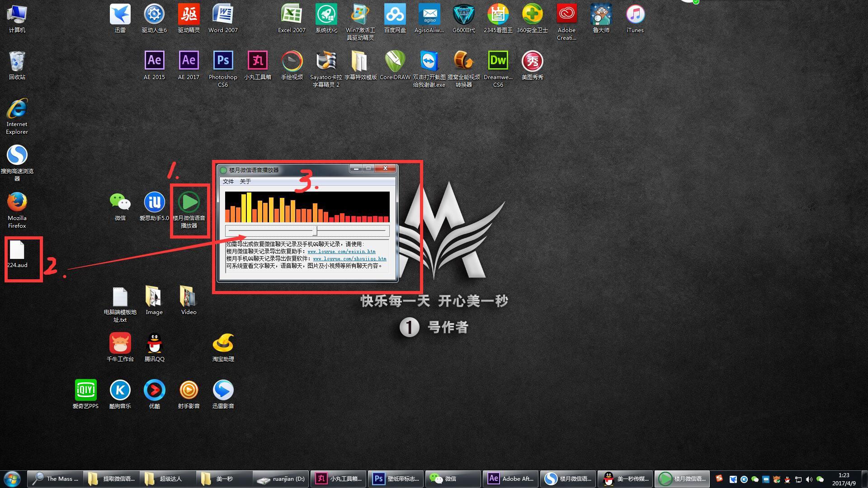Open the Windows Start button
The image size is (868, 488).
(x=12, y=479)
